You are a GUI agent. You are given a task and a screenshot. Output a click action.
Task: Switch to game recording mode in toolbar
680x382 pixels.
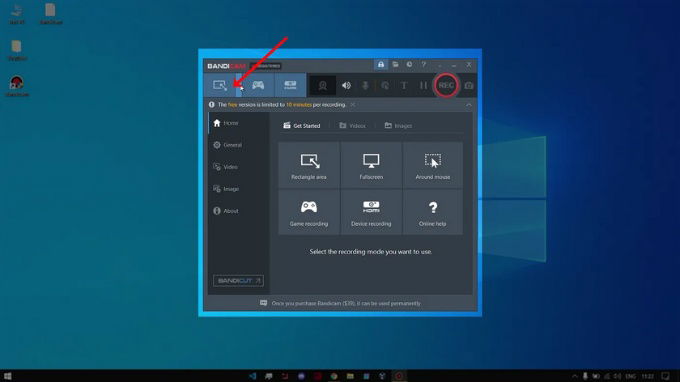click(258, 85)
